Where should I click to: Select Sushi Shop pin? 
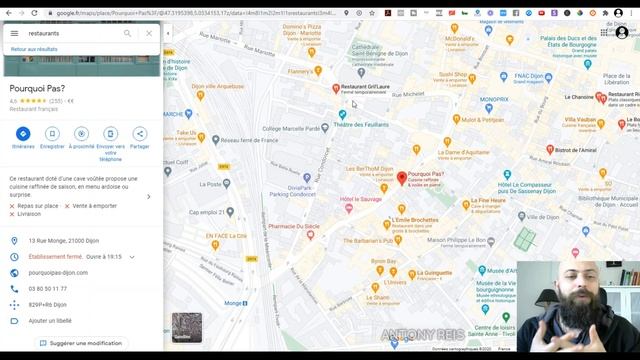click(472, 78)
